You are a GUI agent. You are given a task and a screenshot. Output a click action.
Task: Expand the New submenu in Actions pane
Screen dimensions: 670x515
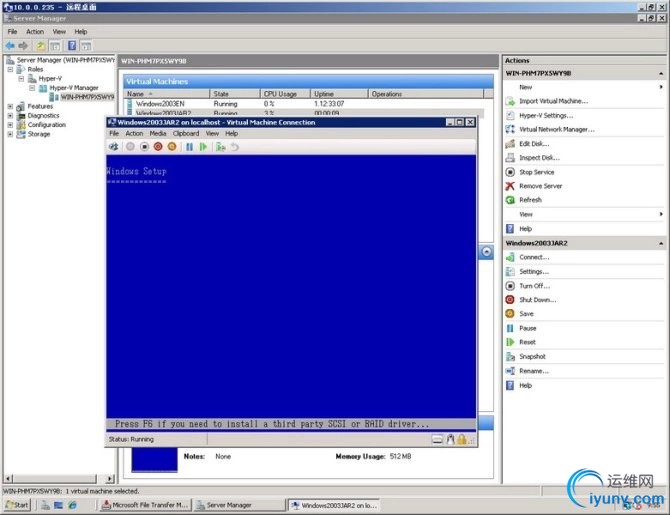pos(661,87)
